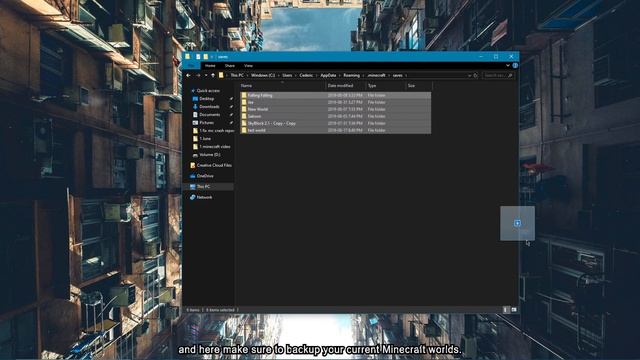
Task: Open the recent locations dropdown arrow
Action: pyautogui.click(x=206, y=76)
